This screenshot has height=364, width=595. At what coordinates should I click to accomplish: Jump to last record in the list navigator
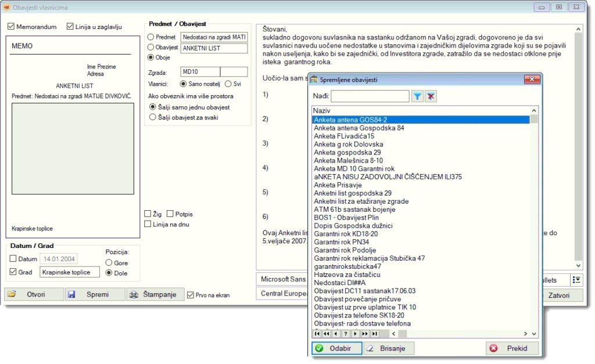[x=375, y=334]
